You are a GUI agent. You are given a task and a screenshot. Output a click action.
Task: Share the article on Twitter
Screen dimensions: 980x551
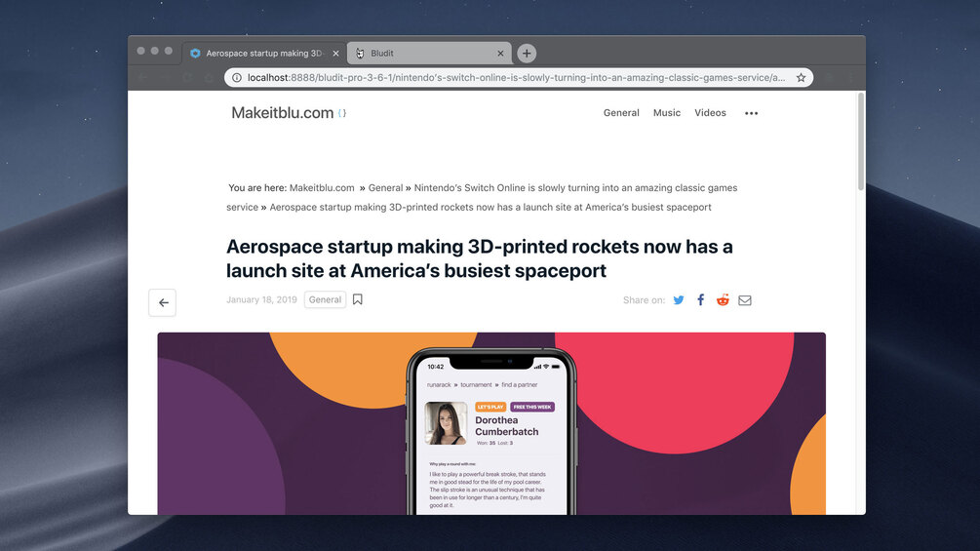click(x=678, y=299)
